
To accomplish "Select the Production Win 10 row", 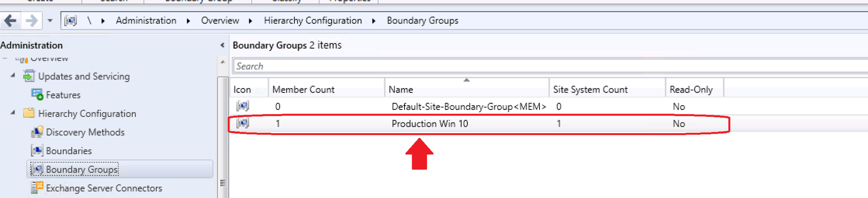I will click(429, 124).
